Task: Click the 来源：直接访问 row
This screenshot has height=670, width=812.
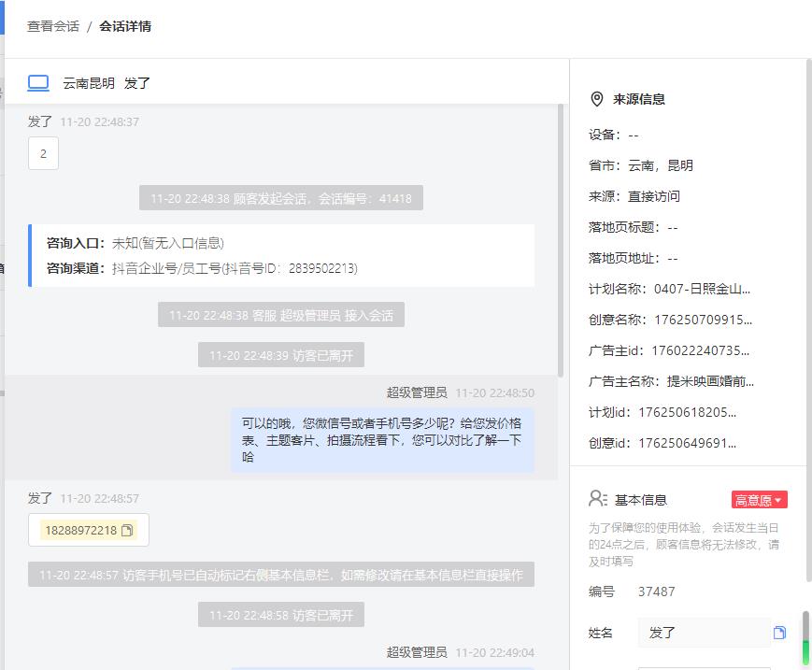Action: point(634,196)
